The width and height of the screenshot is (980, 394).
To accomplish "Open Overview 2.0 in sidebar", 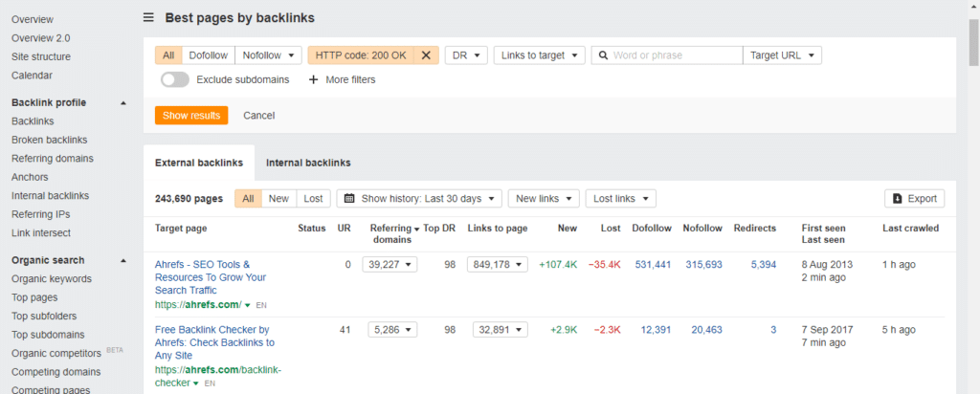I will pyautogui.click(x=40, y=38).
